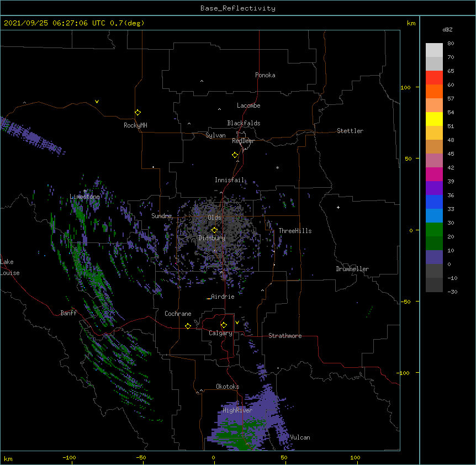This screenshot has width=476, height=465.
Task: Click the RockyMH label
Action: coord(135,125)
